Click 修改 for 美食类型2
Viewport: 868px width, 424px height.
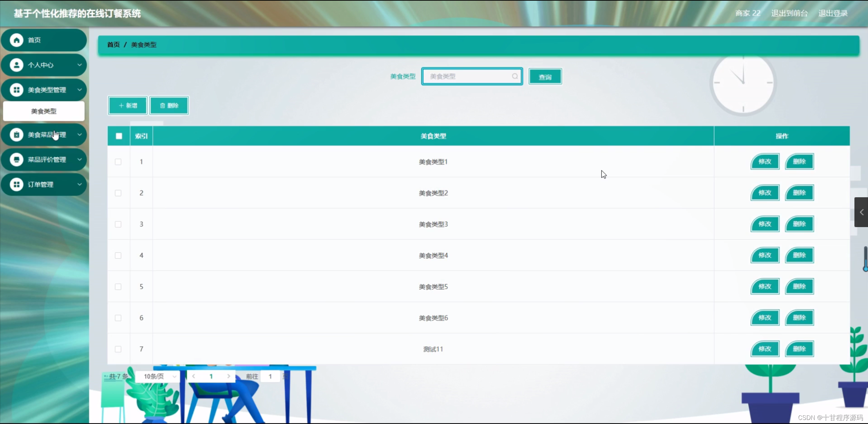click(x=765, y=193)
